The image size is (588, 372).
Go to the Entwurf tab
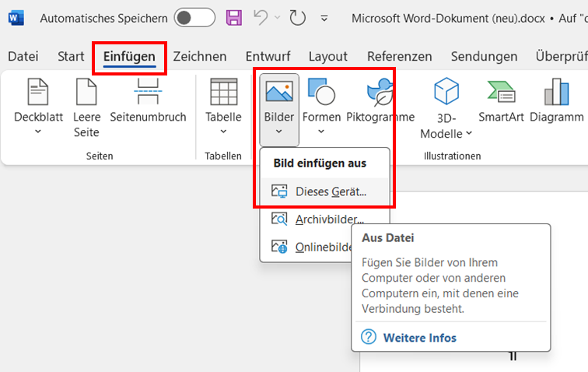[x=268, y=56]
